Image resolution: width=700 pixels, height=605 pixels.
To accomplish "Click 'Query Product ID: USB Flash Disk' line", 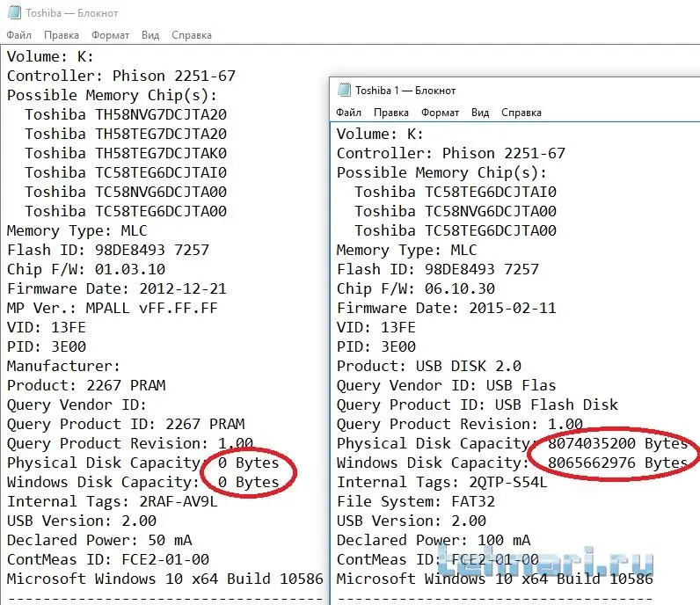I will click(478, 405).
